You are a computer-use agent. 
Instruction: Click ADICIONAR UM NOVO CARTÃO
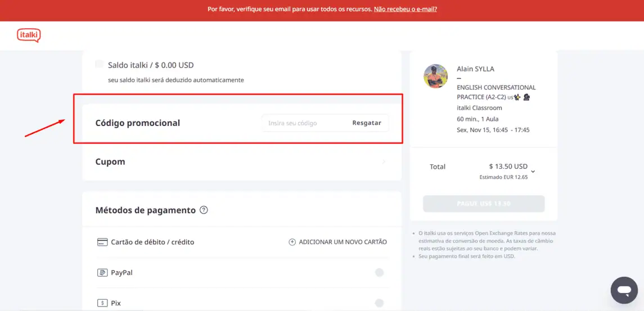(x=343, y=242)
